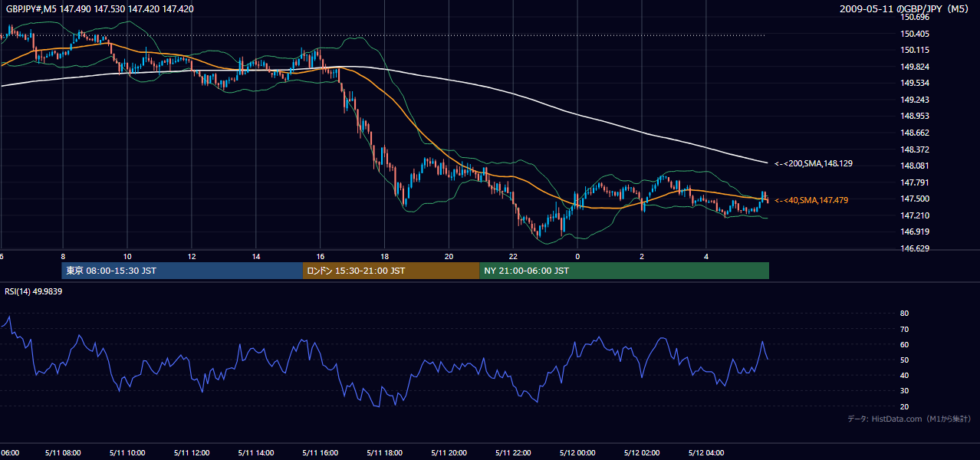This screenshot has height=460, width=980.
Task: Click the ロンドン 15:30-21:00 JST session bar
Action: pyautogui.click(x=391, y=271)
